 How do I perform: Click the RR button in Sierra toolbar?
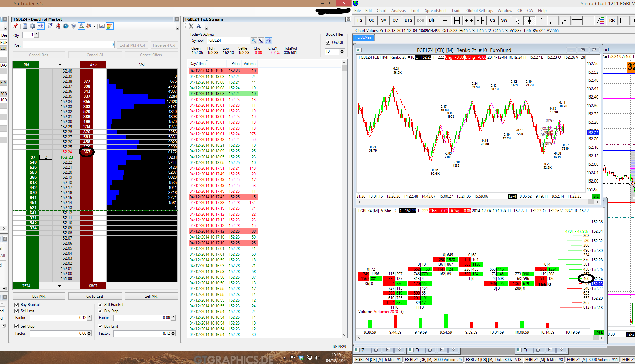tap(612, 20)
